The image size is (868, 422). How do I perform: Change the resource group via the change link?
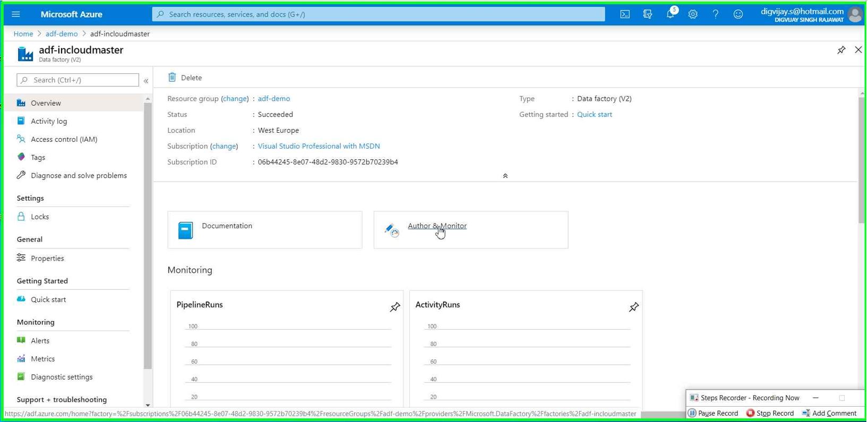pyautogui.click(x=235, y=99)
